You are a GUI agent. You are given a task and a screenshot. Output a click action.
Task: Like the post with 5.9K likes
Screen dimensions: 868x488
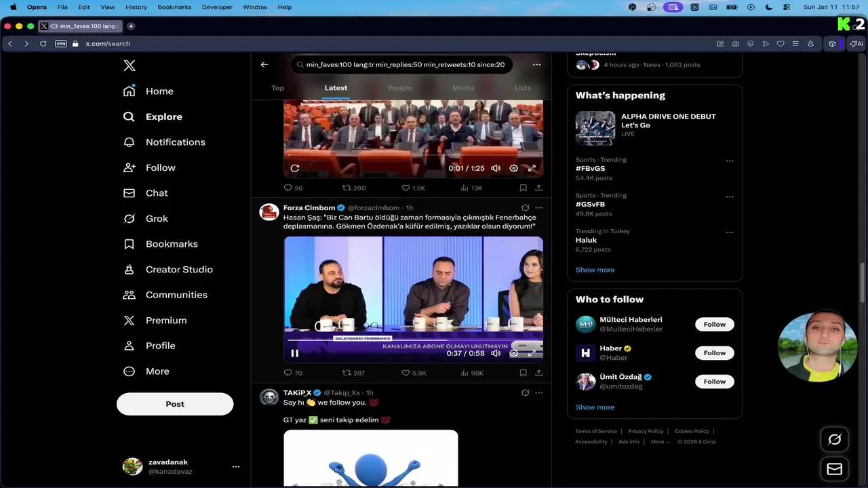coord(414,373)
